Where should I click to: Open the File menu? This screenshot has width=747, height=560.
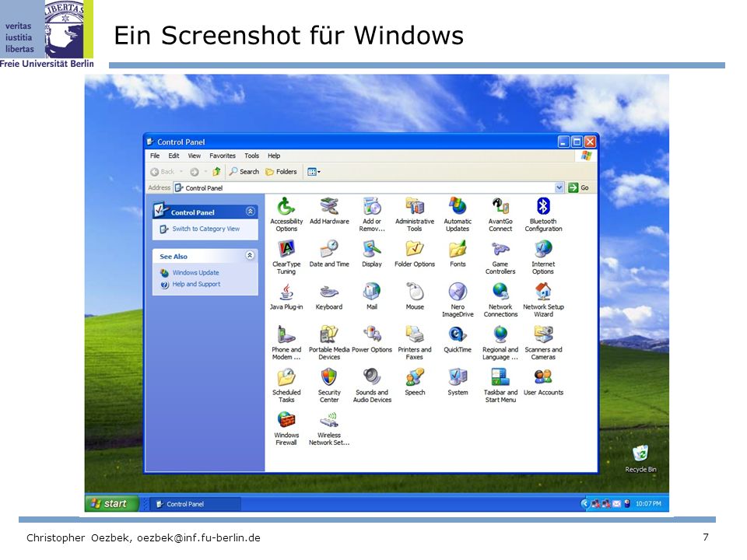pos(155,156)
